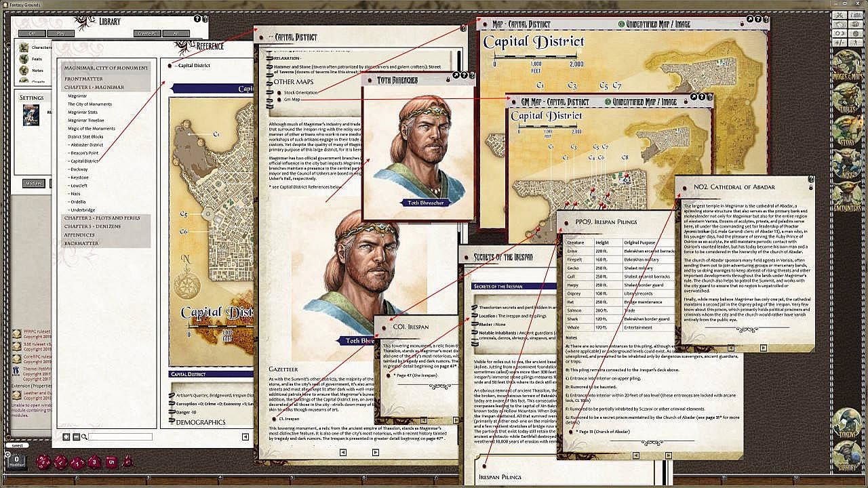Expand the Frontmatter section
Viewport: 868px width, 488px height.
coord(83,79)
